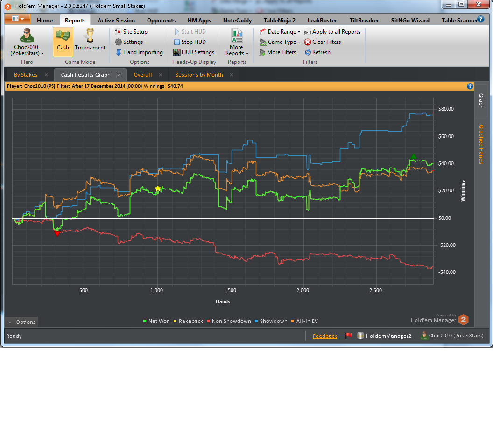
Task: Open the Choc2010 (PokerStars) hero selector
Action: click(x=27, y=42)
